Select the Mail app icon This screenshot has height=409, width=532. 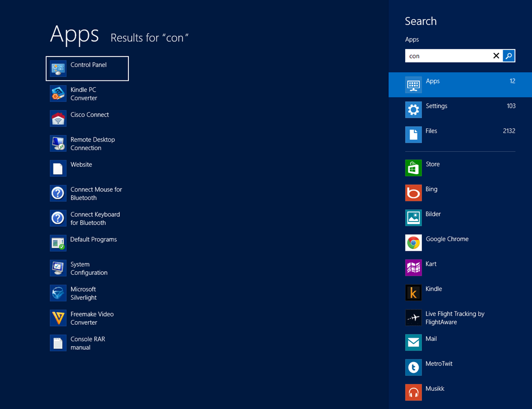413,342
